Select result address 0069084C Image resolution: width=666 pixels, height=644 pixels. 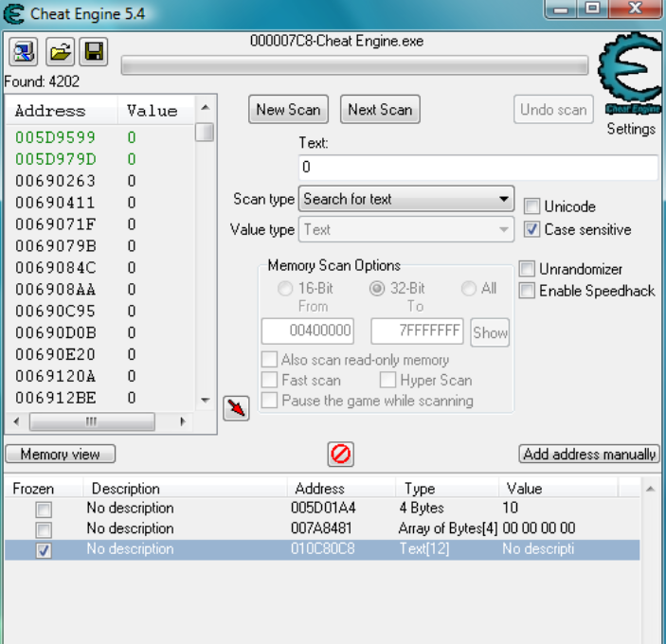click(x=56, y=267)
